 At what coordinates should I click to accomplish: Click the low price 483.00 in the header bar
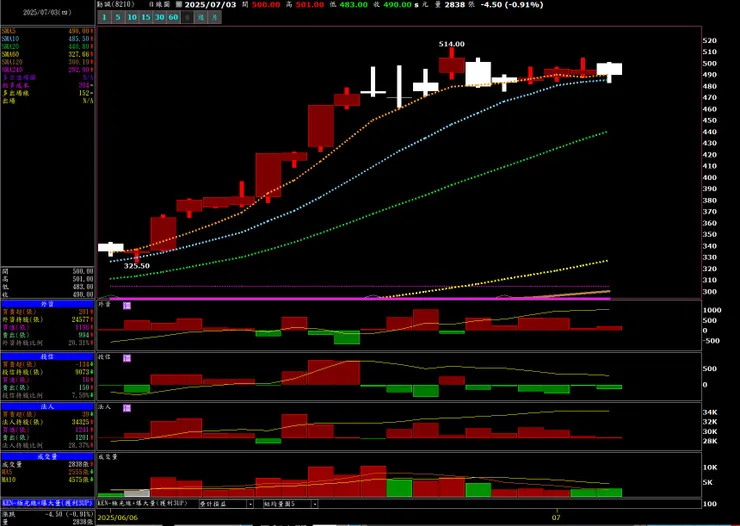point(353,5)
